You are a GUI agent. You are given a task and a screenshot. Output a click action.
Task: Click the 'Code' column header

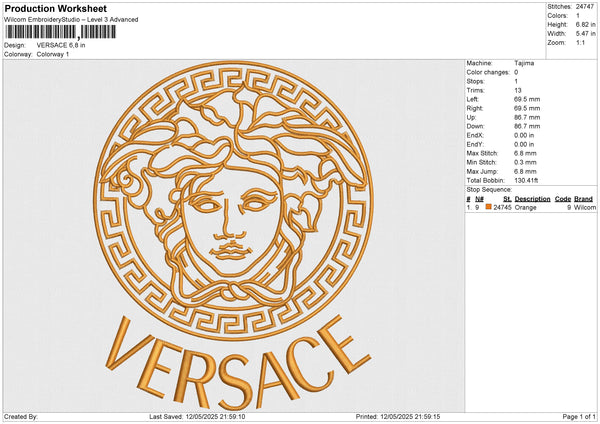tap(562, 199)
